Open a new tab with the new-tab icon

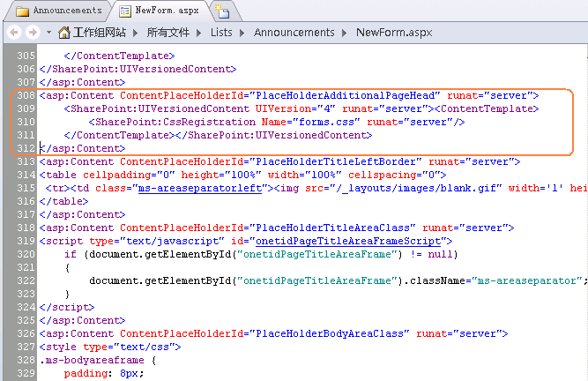pos(224,11)
